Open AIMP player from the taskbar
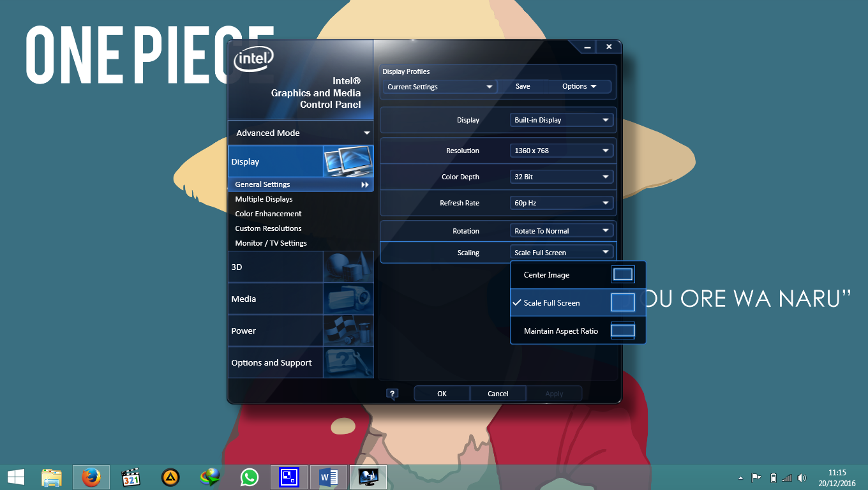This screenshot has width=868, height=490. [x=170, y=477]
